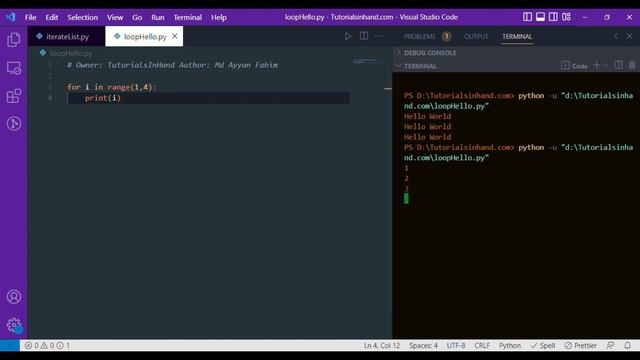
Task: Switch to the Output tab
Action: pyautogui.click(x=476, y=36)
